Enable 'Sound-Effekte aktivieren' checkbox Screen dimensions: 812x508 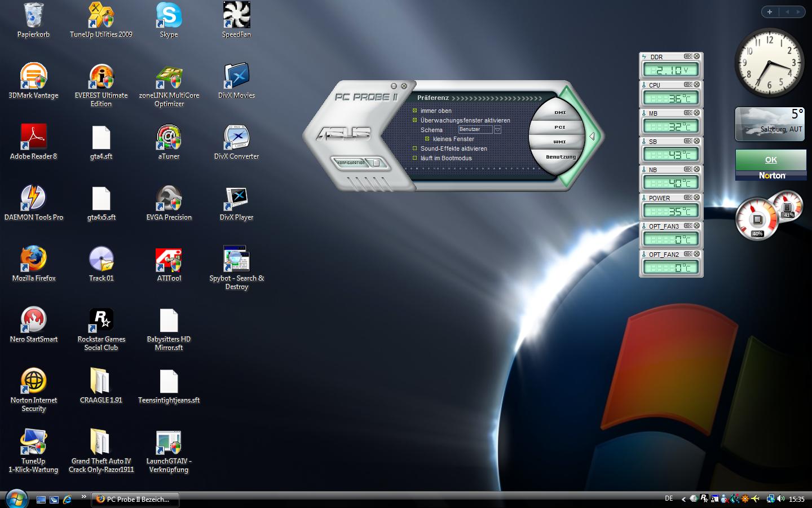415,148
